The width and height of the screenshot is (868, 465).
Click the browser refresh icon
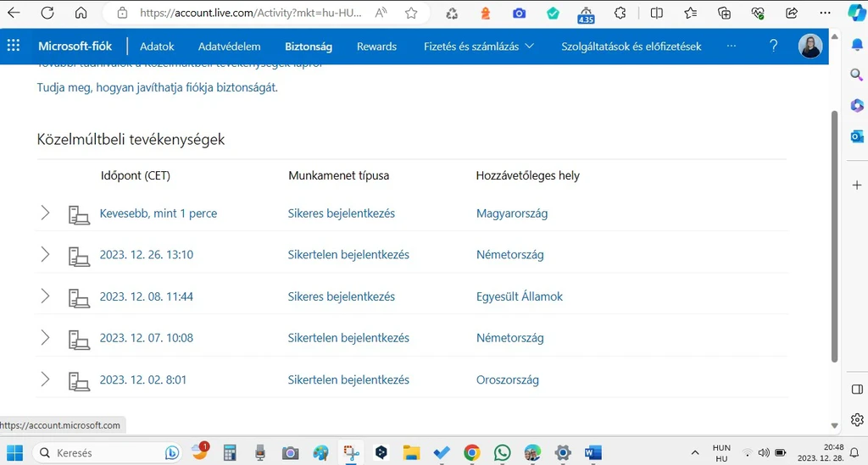pos(47,13)
